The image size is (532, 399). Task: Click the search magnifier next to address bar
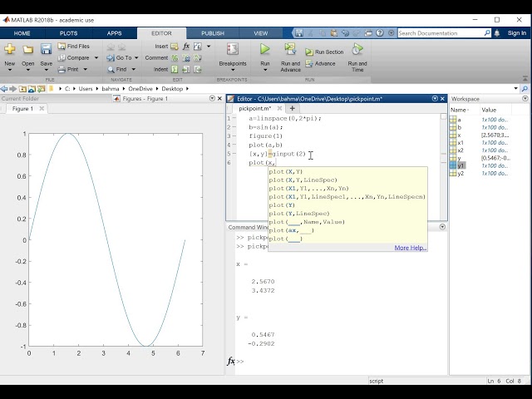tap(525, 89)
